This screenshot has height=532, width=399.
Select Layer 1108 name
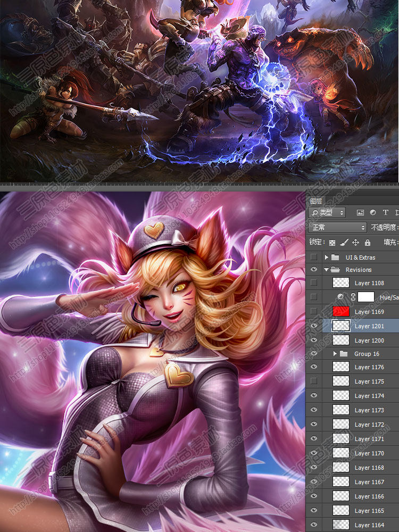369,283
